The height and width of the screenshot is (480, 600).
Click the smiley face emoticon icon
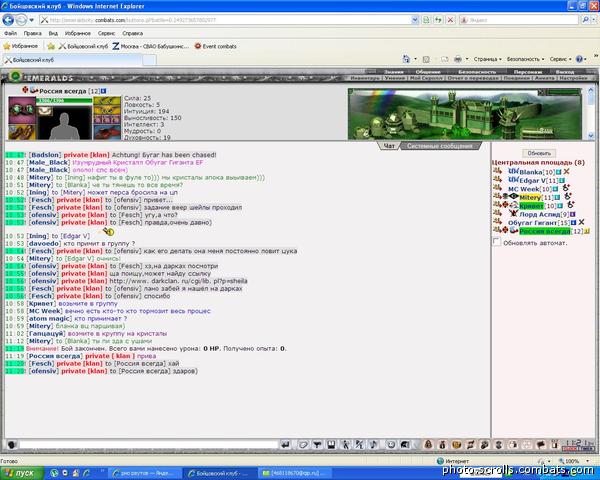coord(391,444)
